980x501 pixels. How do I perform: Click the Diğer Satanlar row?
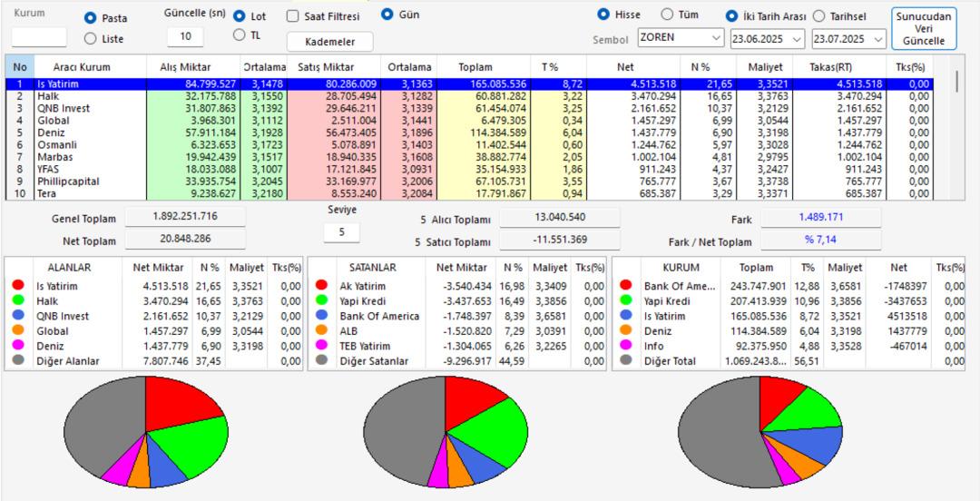click(458, 361)
